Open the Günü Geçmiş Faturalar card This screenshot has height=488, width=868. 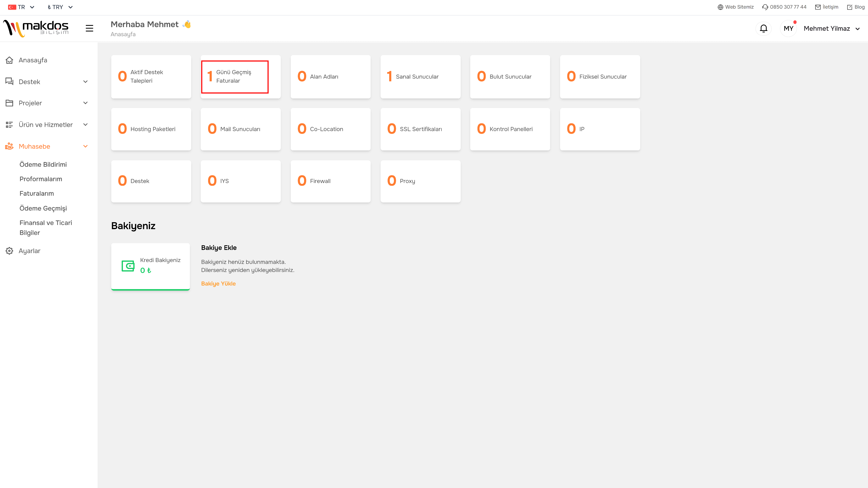(241, 76)
